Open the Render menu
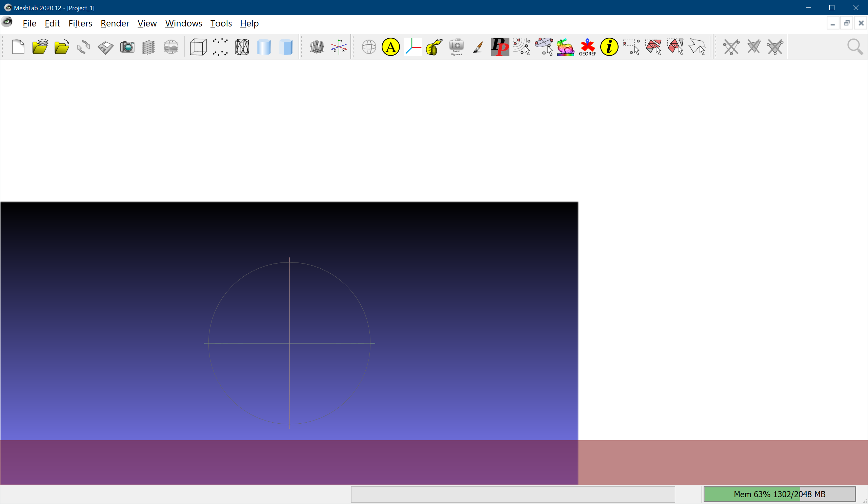This screenshot has width=868, height=504. [x=115, y=23]
